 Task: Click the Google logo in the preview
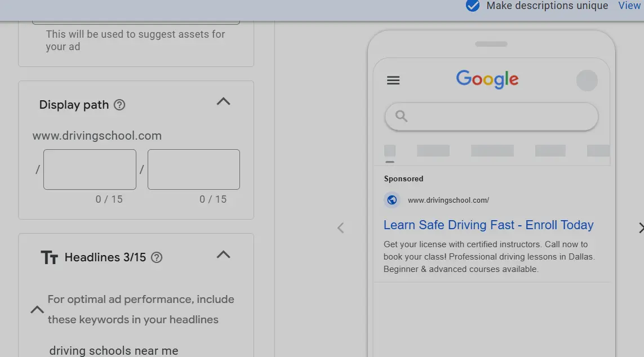coord(487,79)
